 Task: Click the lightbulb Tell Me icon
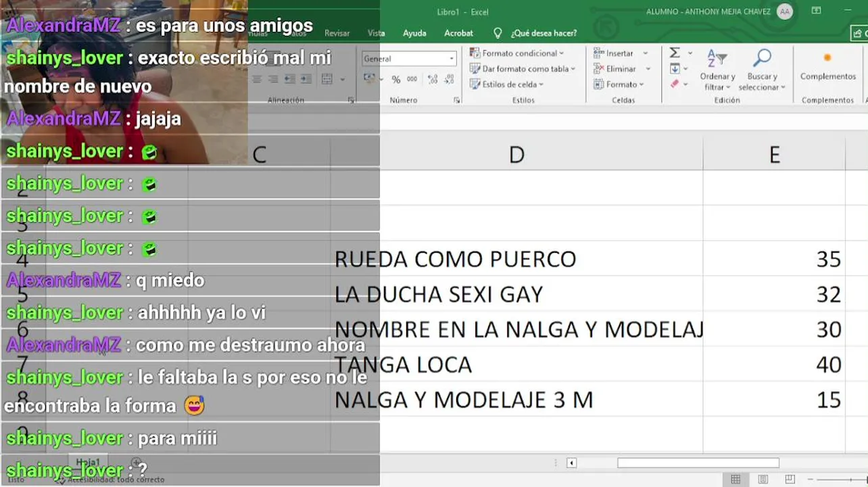pyautogui.click(x=498, y=33)
